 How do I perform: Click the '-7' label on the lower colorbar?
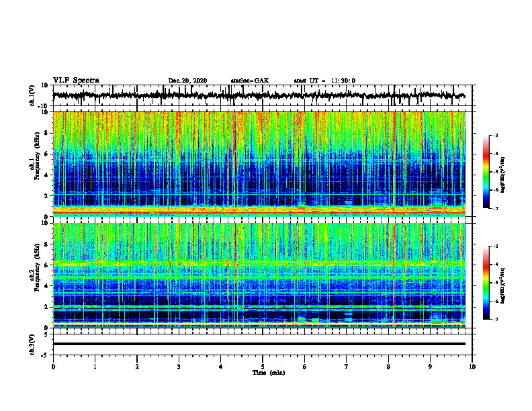click(x=495, y=319)
